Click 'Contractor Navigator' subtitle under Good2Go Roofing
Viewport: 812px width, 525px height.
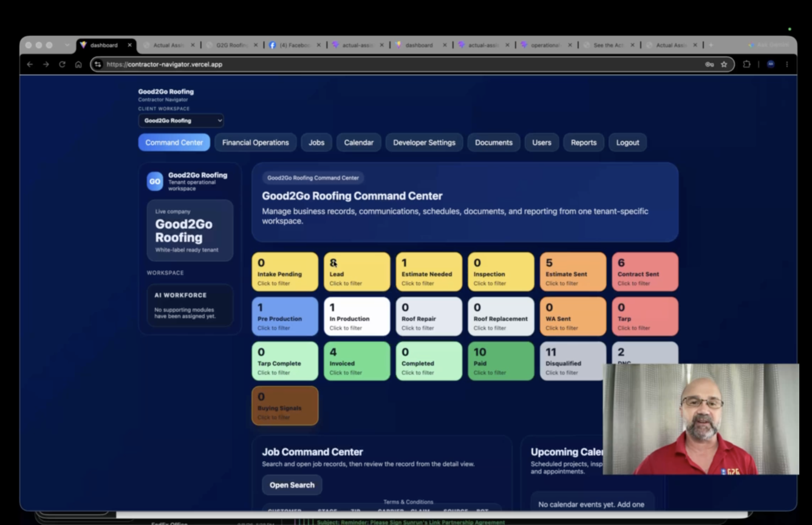coord(163,100)
